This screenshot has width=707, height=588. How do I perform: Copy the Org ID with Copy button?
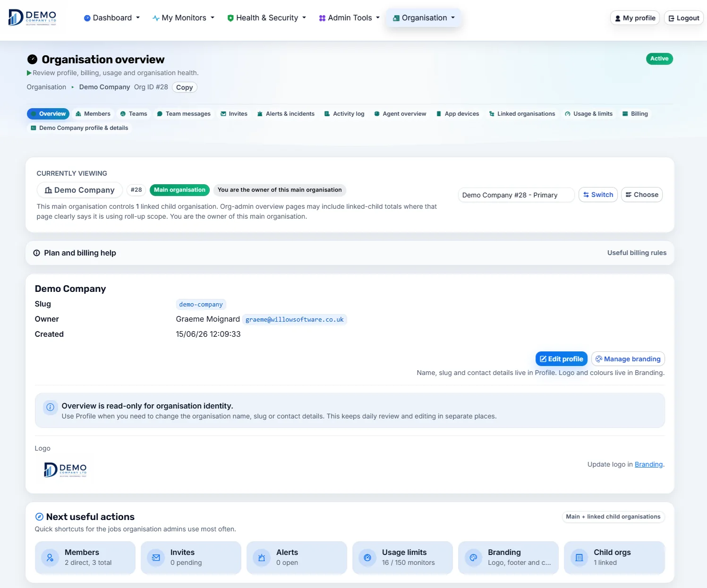coord(184,87)
